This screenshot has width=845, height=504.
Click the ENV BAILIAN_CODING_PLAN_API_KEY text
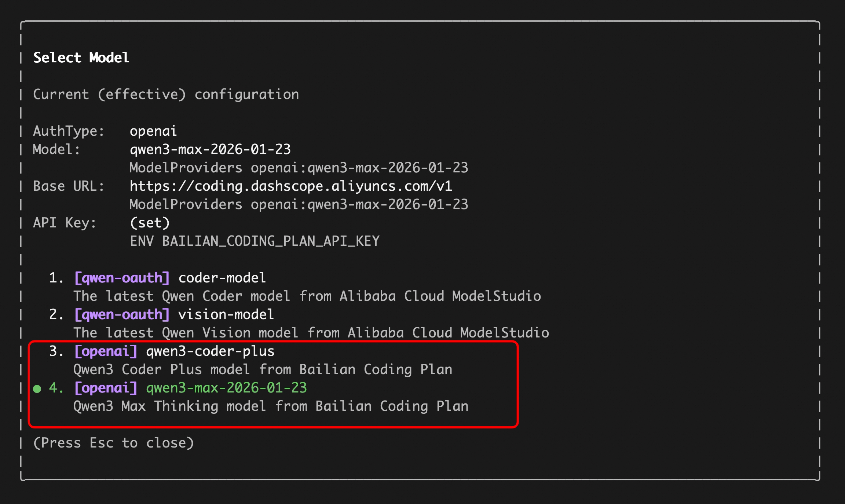coord(255,241)
